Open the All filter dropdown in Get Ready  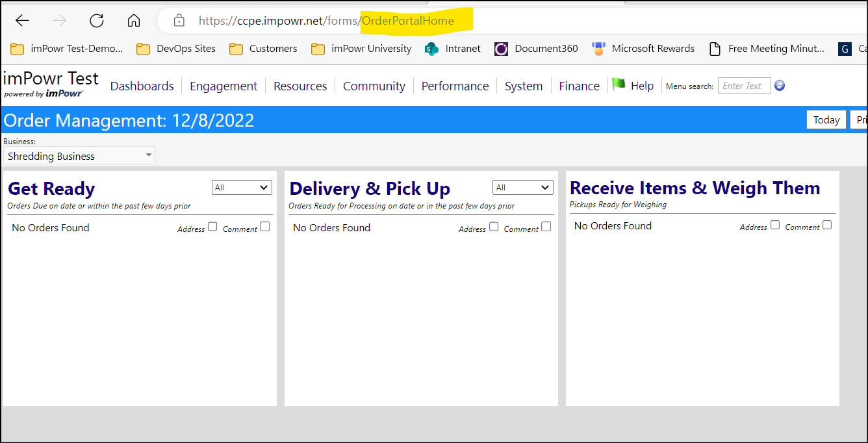(x=242, y=188)
